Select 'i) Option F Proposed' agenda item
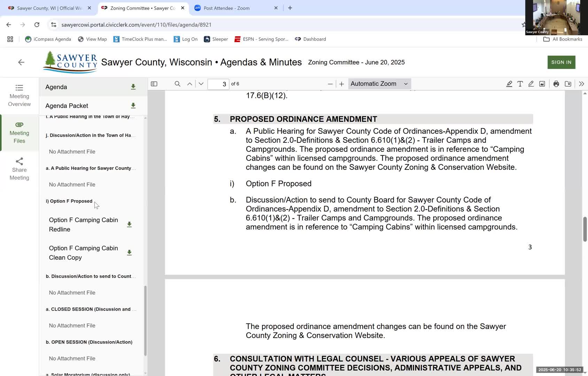 (69, 201)
